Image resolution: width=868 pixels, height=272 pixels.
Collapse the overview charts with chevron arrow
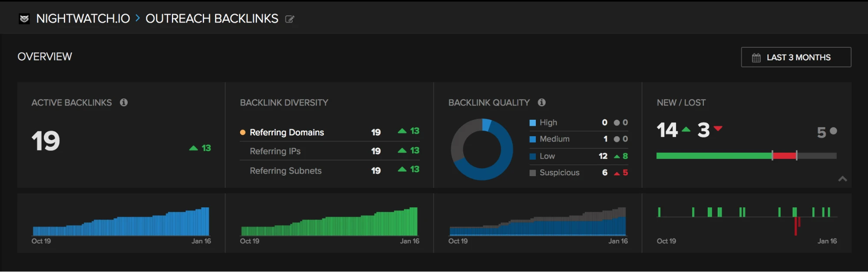click(842, 179)
